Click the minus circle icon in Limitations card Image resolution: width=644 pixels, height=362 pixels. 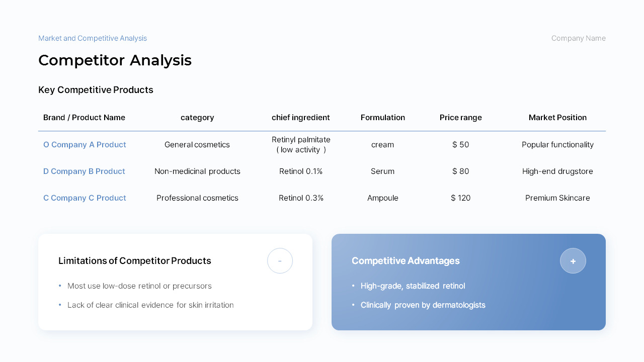(x=280, y=261)
